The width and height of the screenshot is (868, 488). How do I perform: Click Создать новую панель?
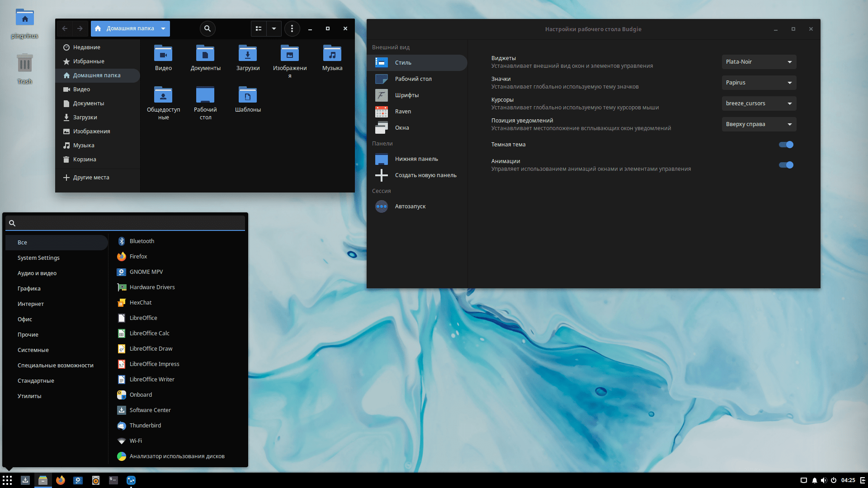425,175
